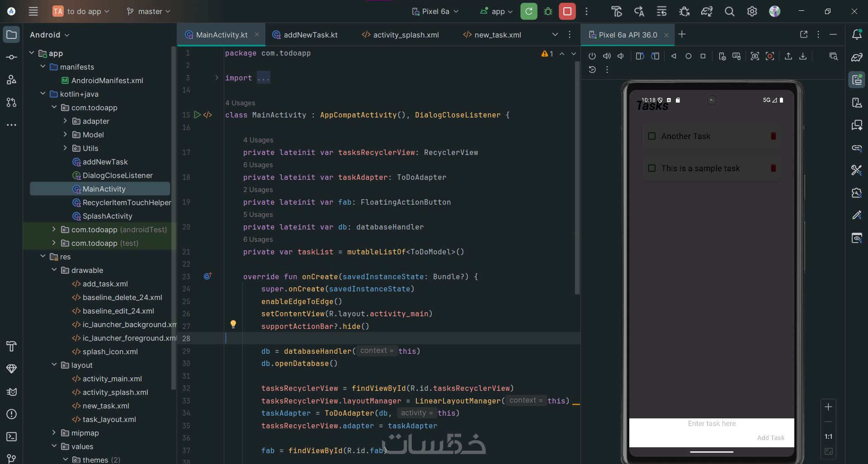Open the Pixel 6a device selector

click(x=435, y=11)
